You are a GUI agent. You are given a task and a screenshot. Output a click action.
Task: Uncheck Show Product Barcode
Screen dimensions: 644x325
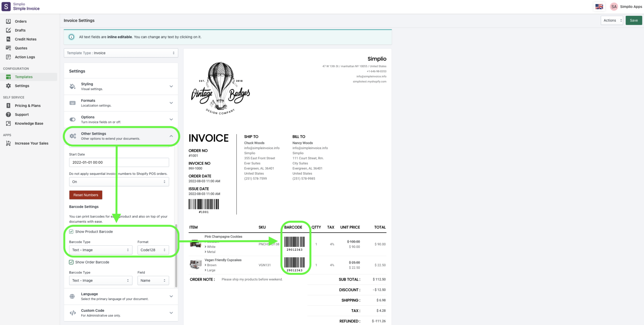(x=71, y=231)
